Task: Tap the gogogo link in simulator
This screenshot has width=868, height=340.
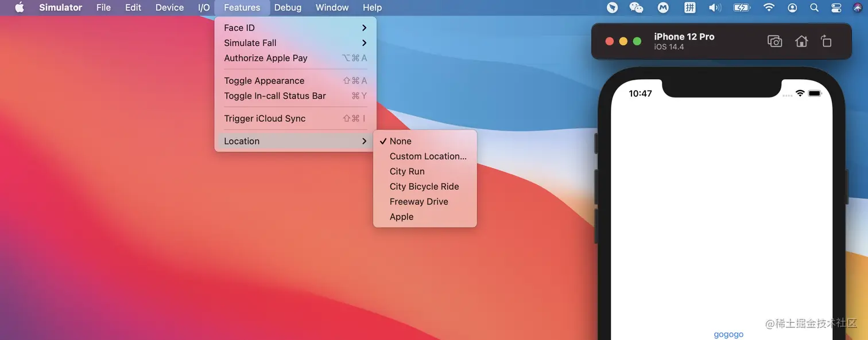Action: click(728, 334)
